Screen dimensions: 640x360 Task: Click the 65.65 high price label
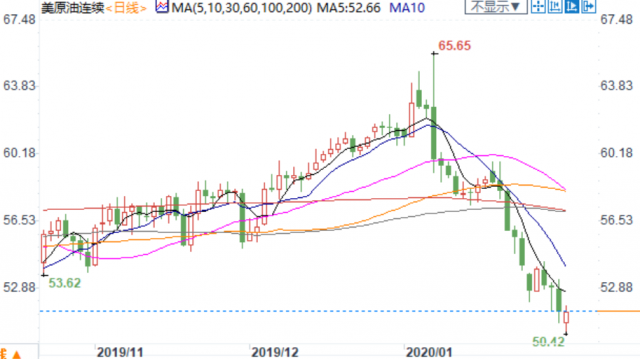click(x=454, y=45)
